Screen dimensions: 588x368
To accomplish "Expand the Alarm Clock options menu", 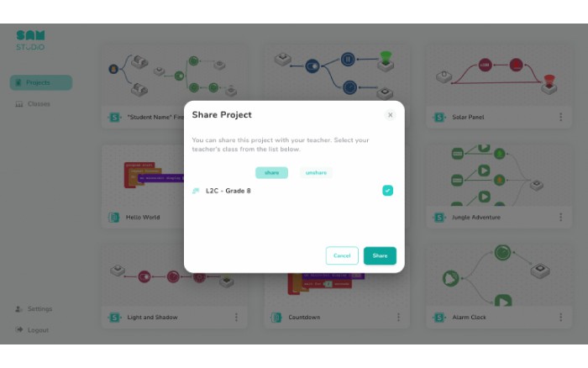I will tap(560, 318).
